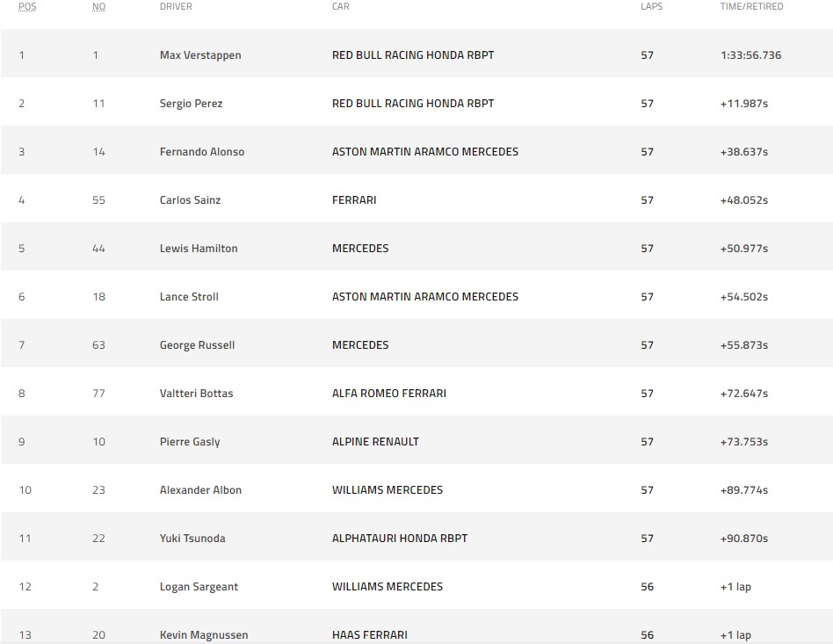Select Sergio Perez driver name
The height and width of the screenshot is (644, 833).
(191, 104)
